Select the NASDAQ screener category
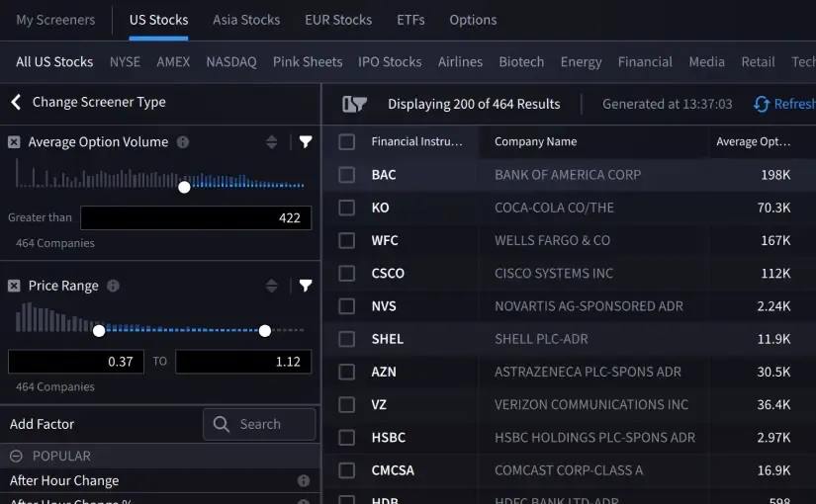 point(230,61)
